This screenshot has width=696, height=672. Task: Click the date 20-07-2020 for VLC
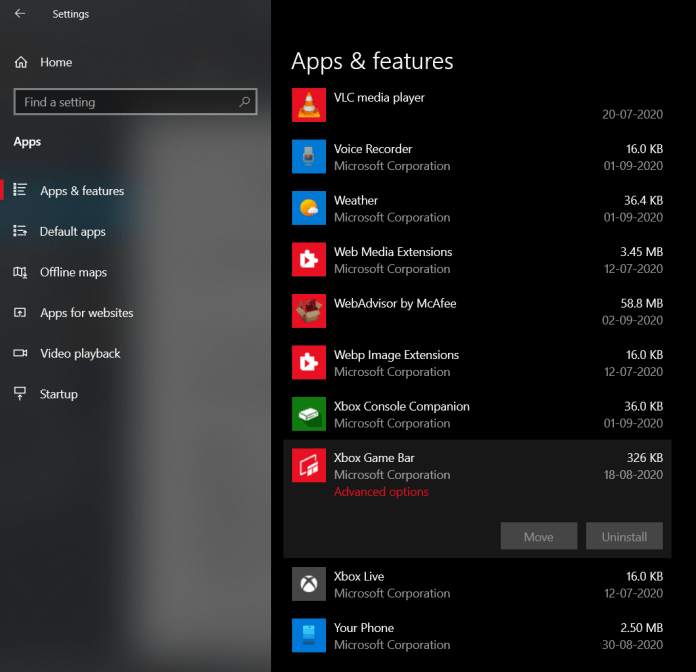coord(633,115)
